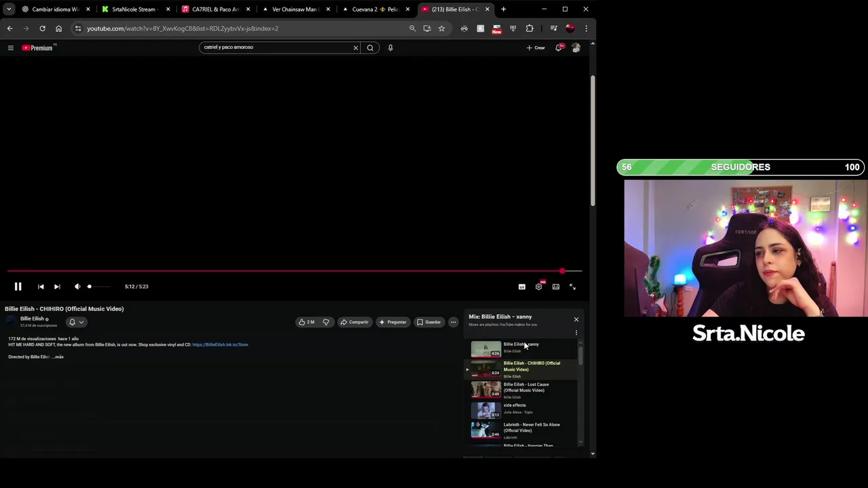The width and height of the screenshot is (868, 488).
Task: Go back in browser history
Action: [9, 28]
